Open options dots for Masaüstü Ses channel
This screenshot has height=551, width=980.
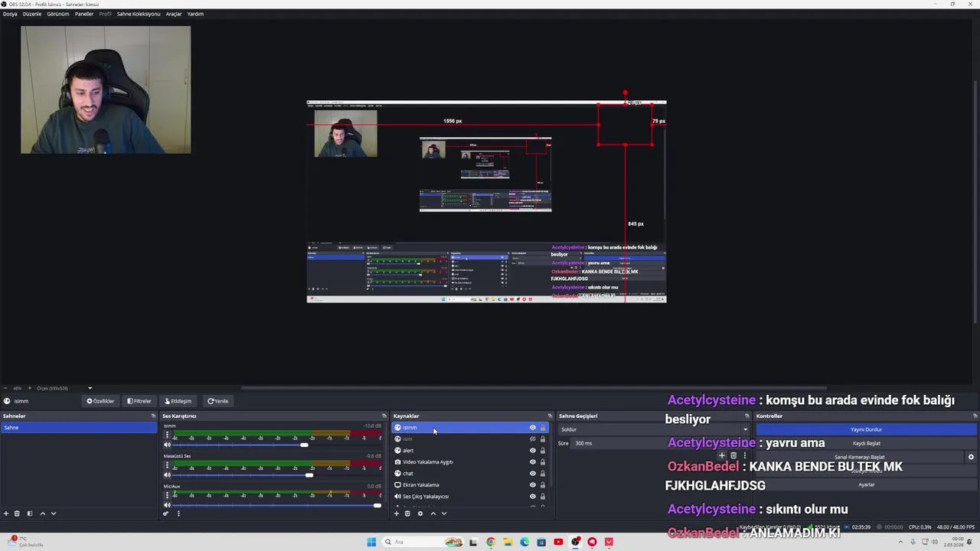pos(167,465)
